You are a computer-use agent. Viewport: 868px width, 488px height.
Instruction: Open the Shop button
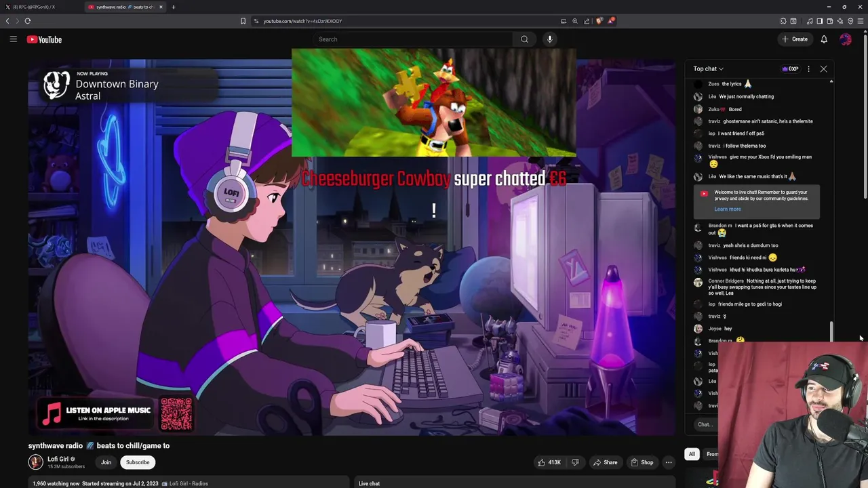tap(642, 462)
